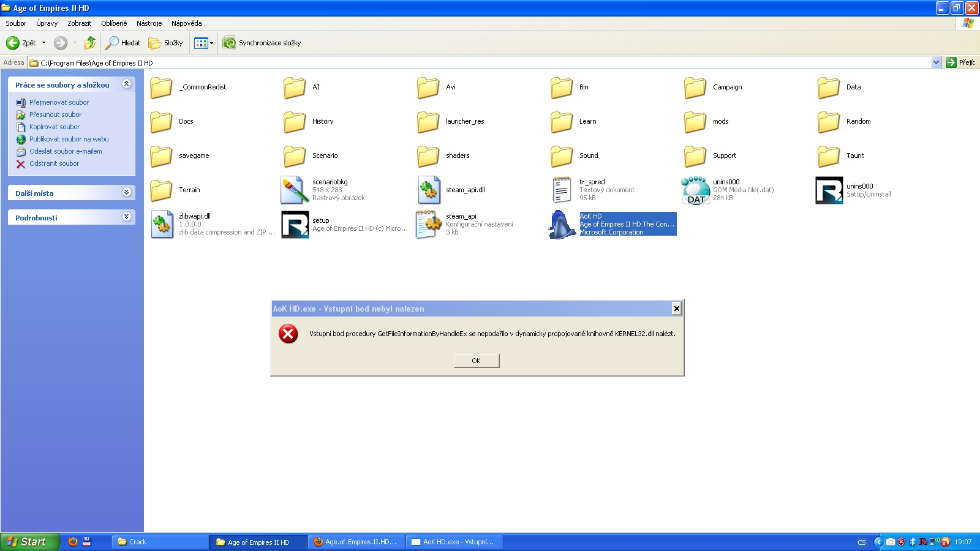Select the tr_spred text document

pos(562,190)
